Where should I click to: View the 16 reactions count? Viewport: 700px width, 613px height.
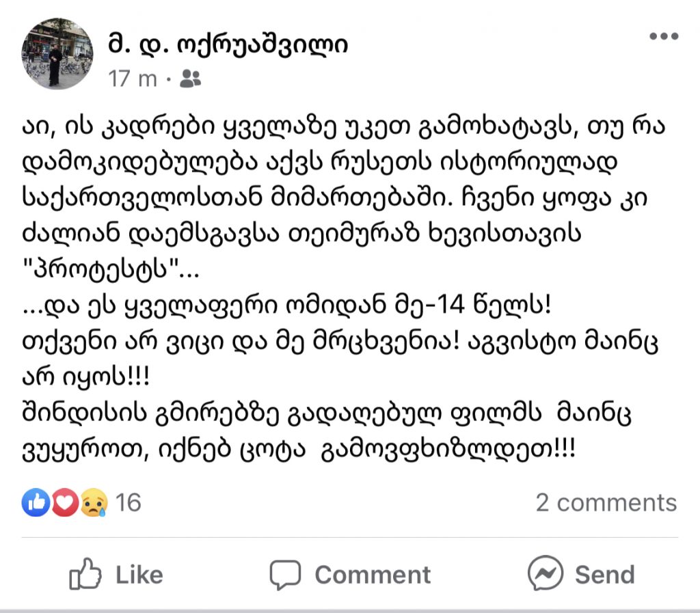click(128, 502)
